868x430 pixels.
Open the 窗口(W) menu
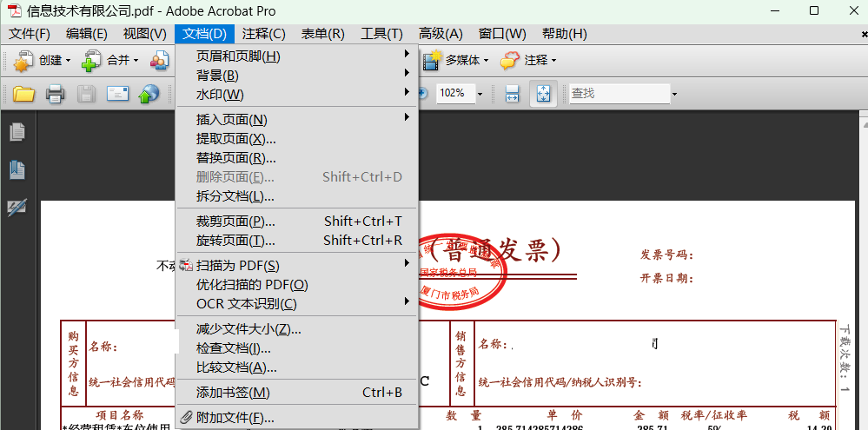(502, 34)
